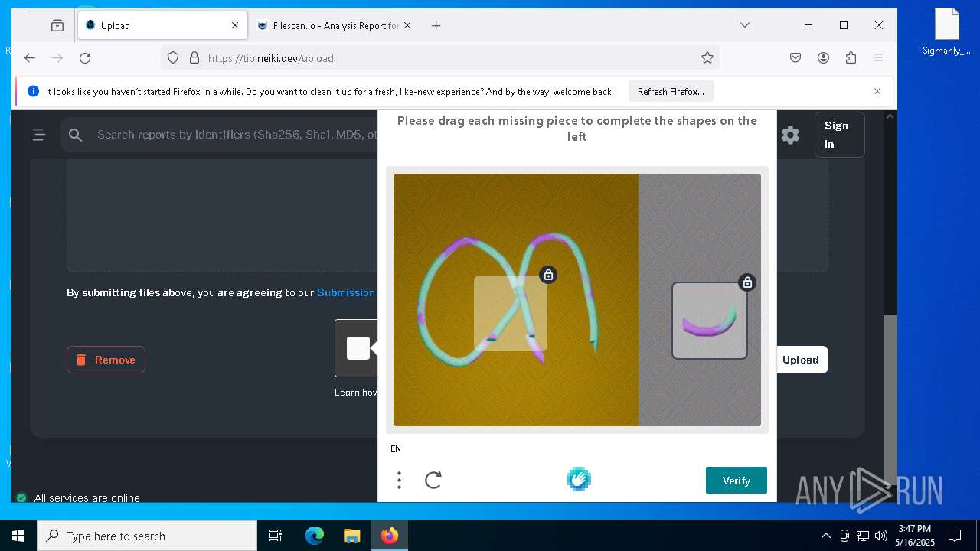Toggle the site sidebar hamburger menu
This screenshot has width=980, height=551.
[39, 135]
